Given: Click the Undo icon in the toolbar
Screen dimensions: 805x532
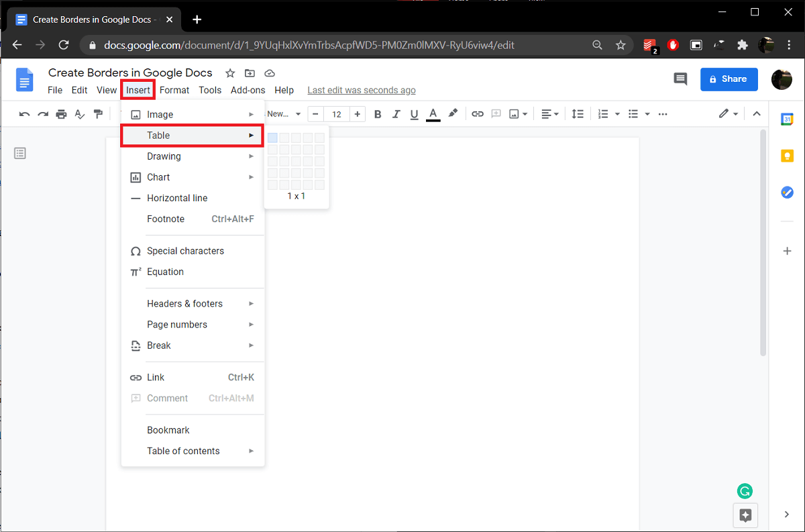Looking at the screenshot, I should click(24, 114).
